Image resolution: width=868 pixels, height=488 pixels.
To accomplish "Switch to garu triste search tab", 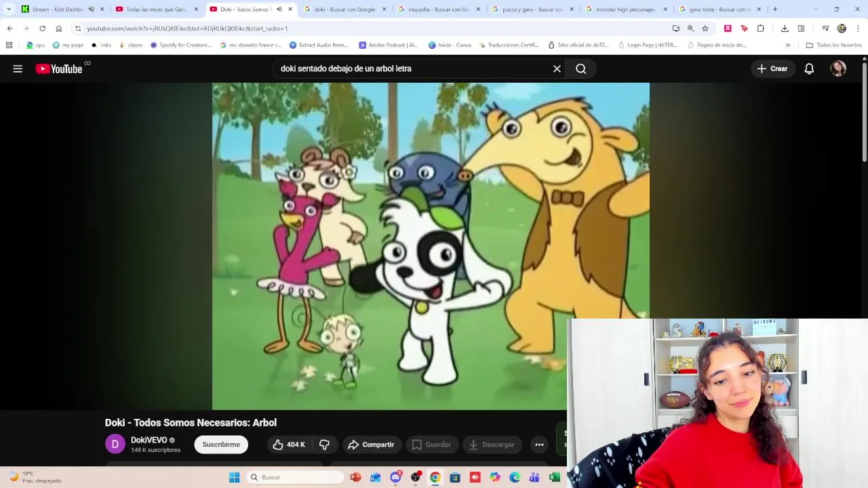I will pos(719,9).
